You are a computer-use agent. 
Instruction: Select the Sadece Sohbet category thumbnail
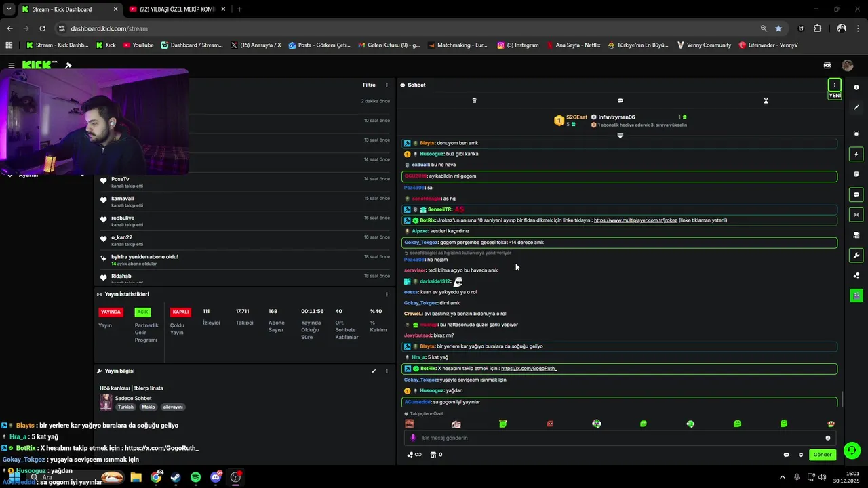tap(106, 403)
